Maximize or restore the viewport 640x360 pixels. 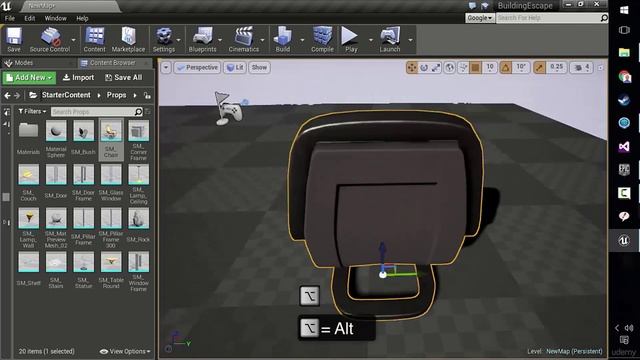click(x=600, y=68)
